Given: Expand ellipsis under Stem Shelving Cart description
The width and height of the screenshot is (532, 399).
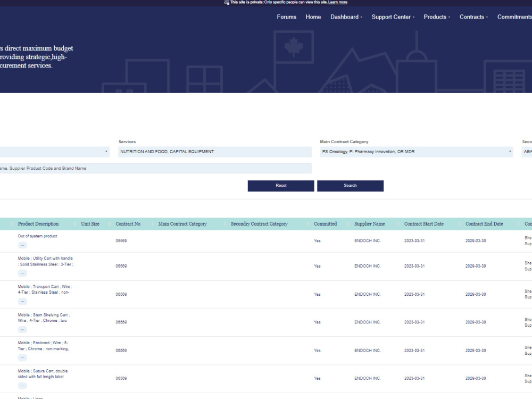Looking at the screenshot, I should (x=22, y=330).
